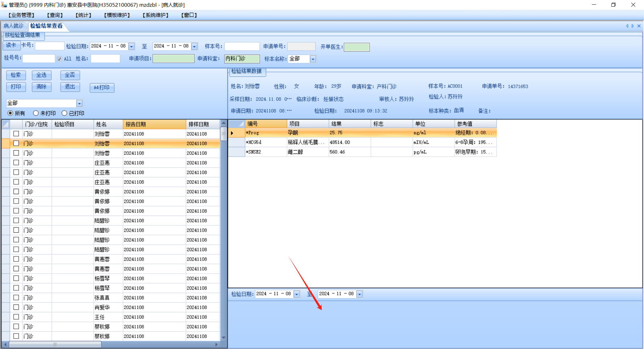Image resolution: width=644 pixels, height=349 pixels.
Task: Click the 参考值 column header
Action: click(x=476, y=124)
